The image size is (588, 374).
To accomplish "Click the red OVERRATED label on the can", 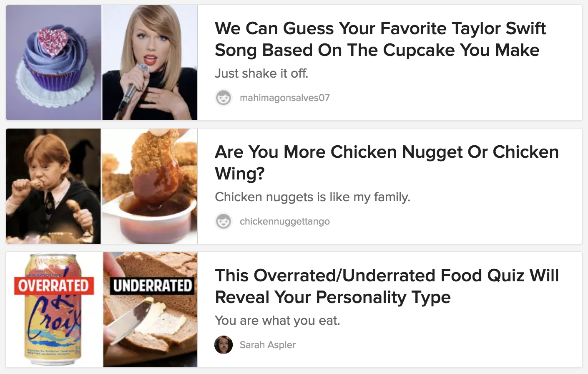I will (x=53, y=286).
